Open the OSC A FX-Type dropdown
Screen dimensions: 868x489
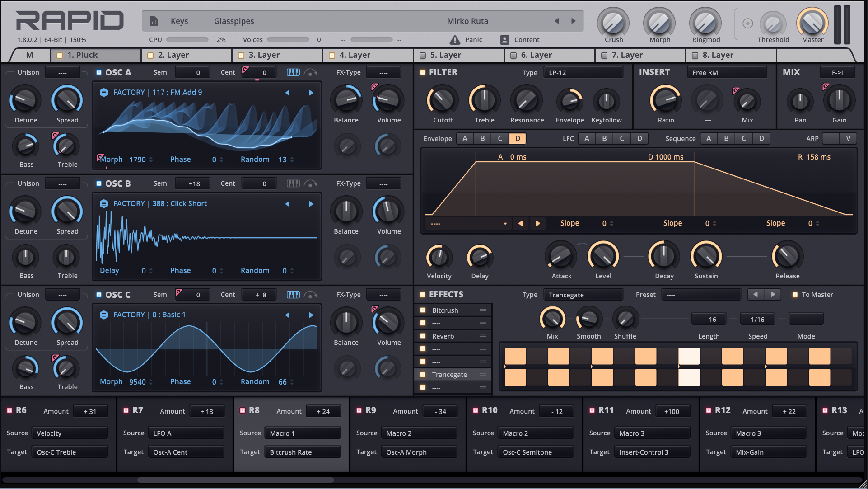(383, 72)
